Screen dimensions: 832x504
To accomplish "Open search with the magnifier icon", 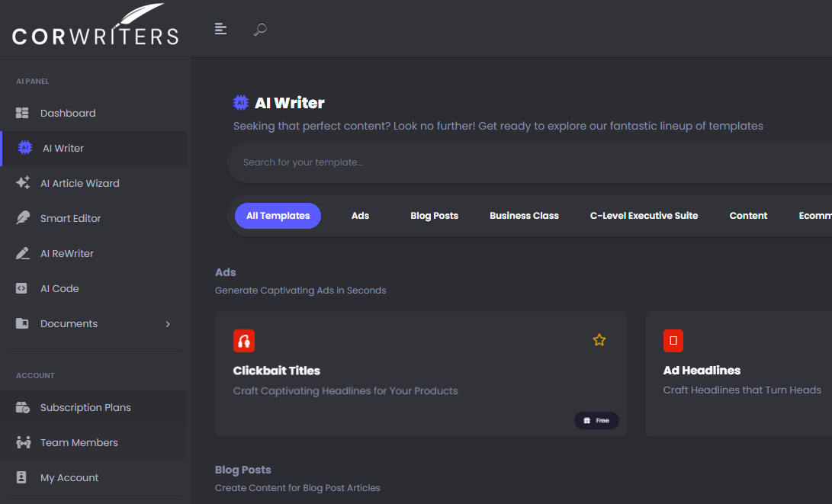I will coord(260,29).
